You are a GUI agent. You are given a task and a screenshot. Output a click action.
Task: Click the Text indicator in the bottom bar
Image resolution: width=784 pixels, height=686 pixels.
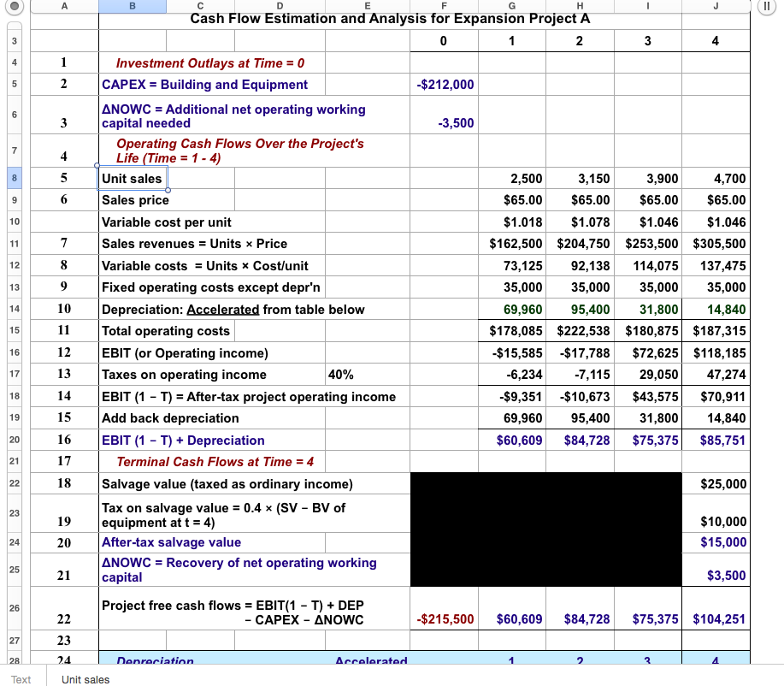[x=21, y=679]
